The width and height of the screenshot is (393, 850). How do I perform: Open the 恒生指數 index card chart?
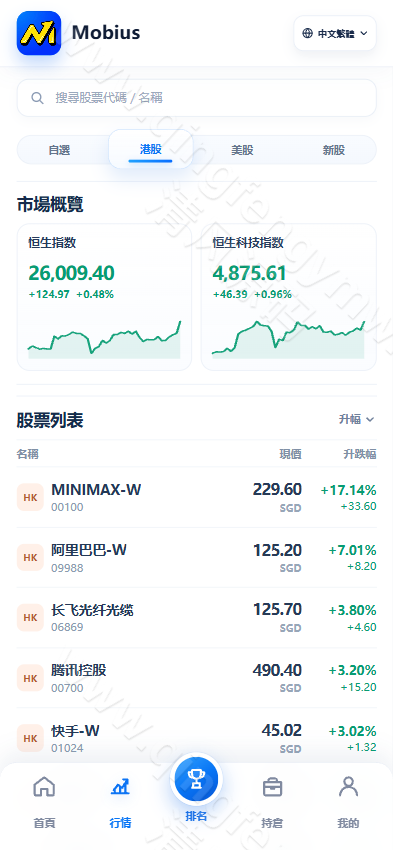coord(104,297)
